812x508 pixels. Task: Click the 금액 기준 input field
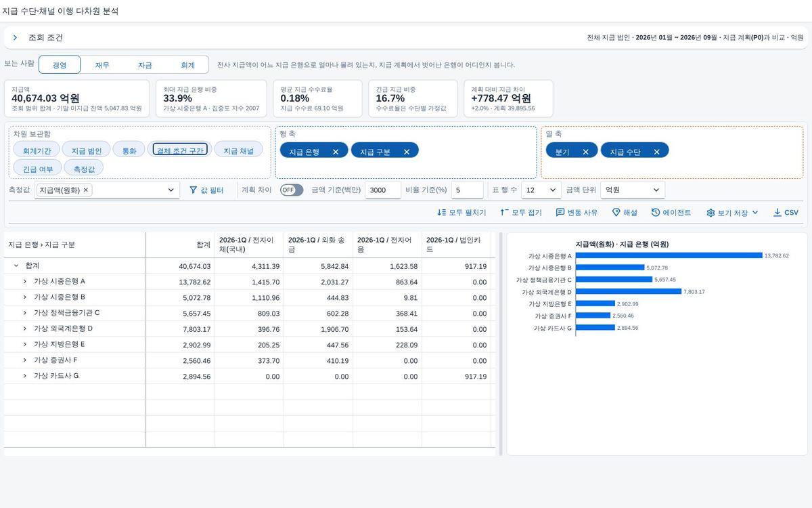[x=383, y=190]
